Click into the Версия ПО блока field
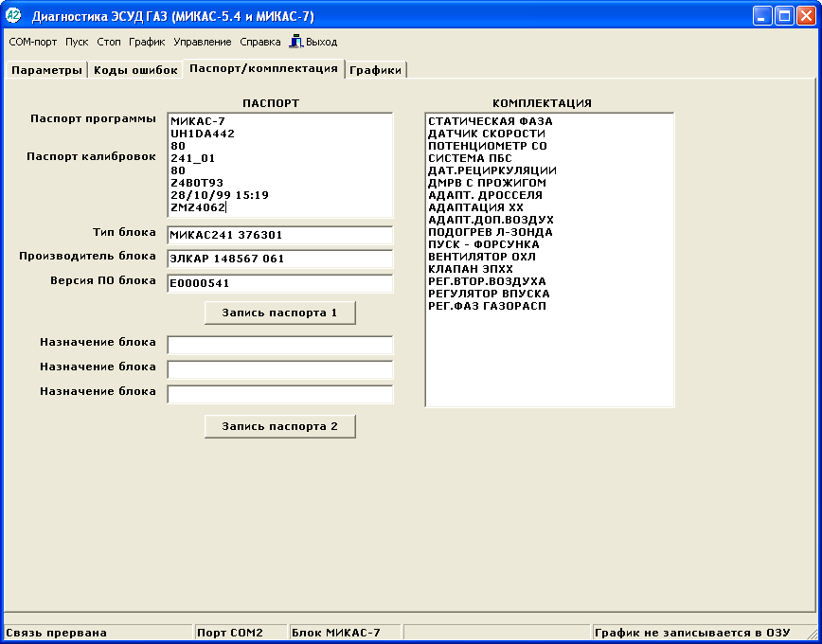 280,283
